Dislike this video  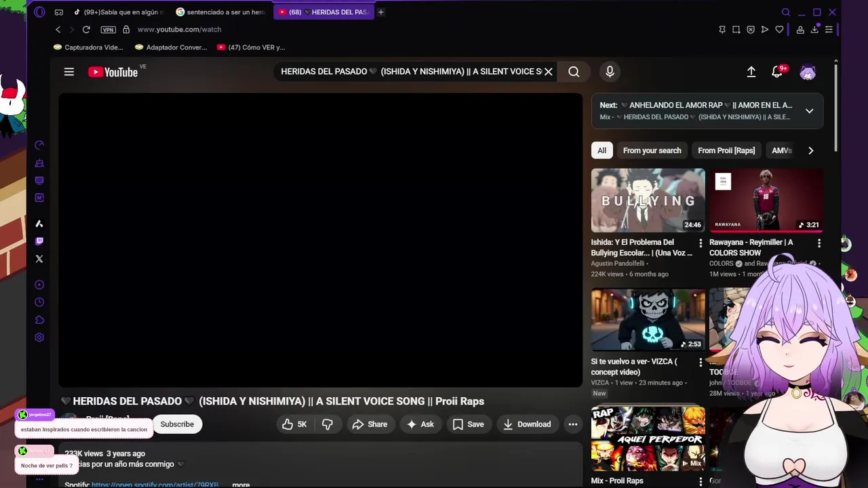click(328, 424)
